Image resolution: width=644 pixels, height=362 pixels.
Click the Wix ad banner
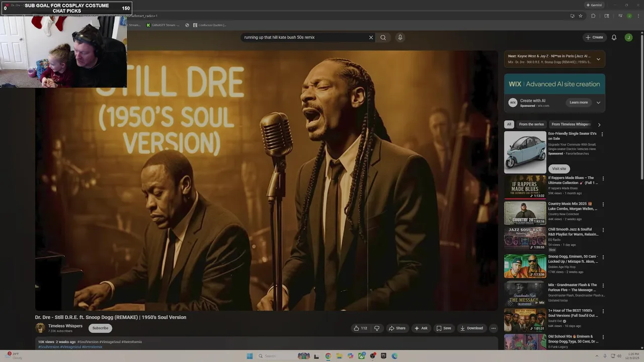tap(554, 84)
